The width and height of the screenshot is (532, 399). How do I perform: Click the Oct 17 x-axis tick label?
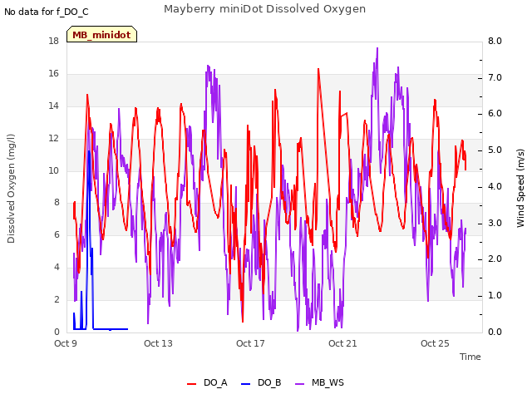[250, 343]
